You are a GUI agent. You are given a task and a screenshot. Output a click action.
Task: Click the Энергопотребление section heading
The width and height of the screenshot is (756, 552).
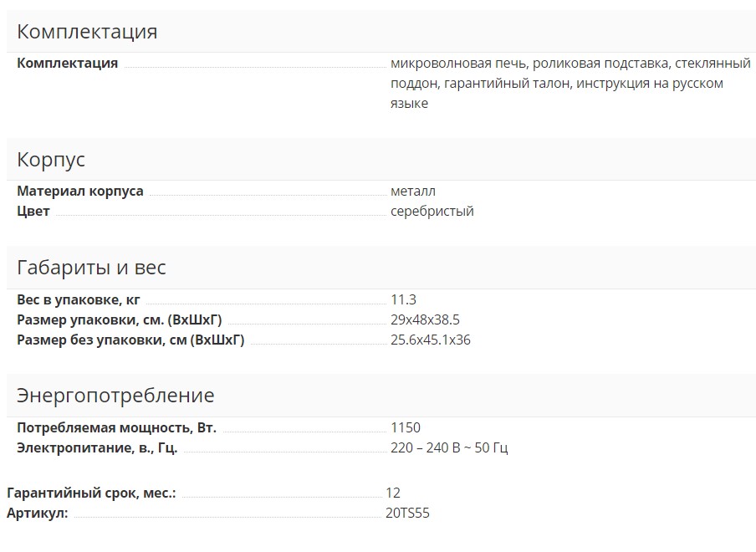pos(115,396)
